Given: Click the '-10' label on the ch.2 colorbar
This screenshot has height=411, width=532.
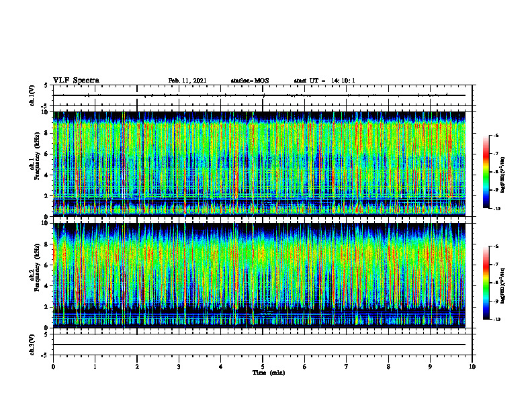Looking at the screenshot, I should tap(496, 319).
